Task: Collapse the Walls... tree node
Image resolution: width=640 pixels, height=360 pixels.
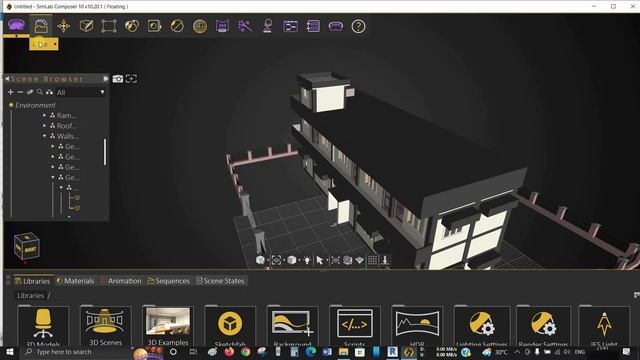Action: tap(44, 136)
